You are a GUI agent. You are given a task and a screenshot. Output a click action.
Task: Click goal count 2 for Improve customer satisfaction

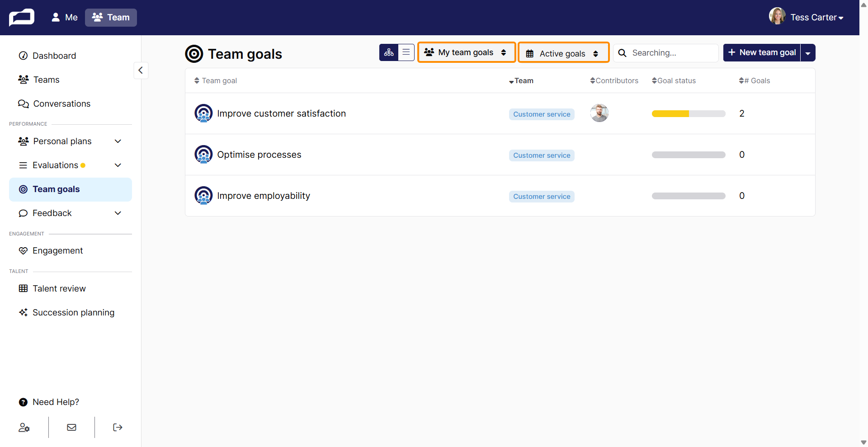[x=742, y=113]
